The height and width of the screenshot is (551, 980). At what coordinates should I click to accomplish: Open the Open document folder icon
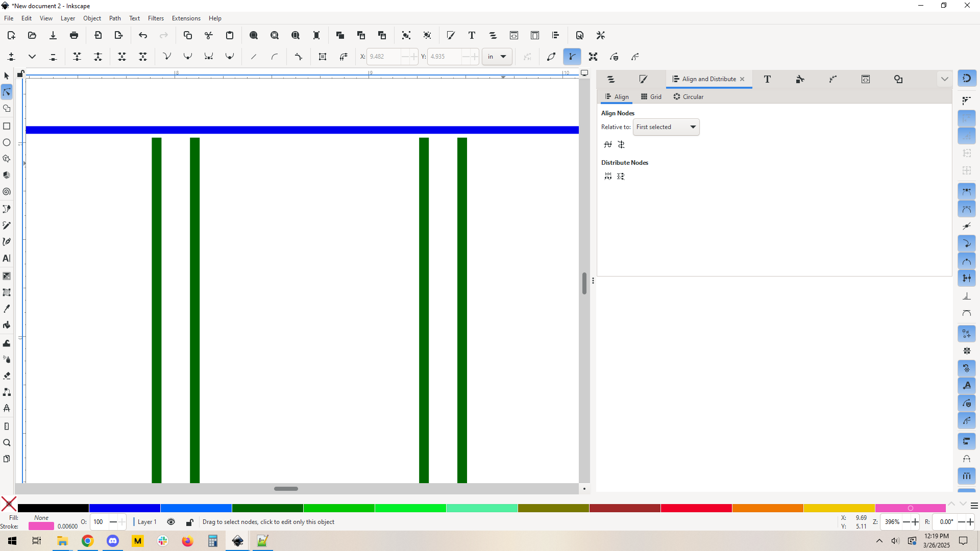pyautogui.click(x=32, y=35)
